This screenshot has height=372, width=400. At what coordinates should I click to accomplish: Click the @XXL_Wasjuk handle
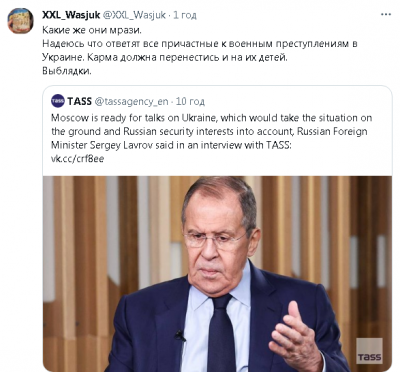pos(134,15)
